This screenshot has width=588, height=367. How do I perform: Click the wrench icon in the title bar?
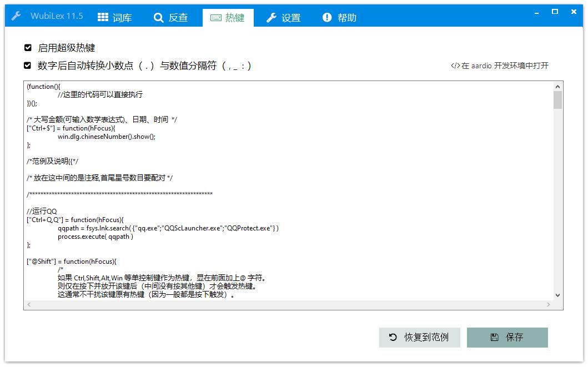coord(16,16)
